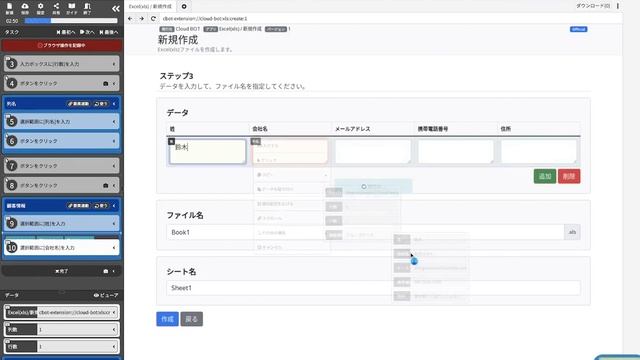
Task: Click the red 削除 delete button
Action: pyautogui.click(x=569, y=176)
